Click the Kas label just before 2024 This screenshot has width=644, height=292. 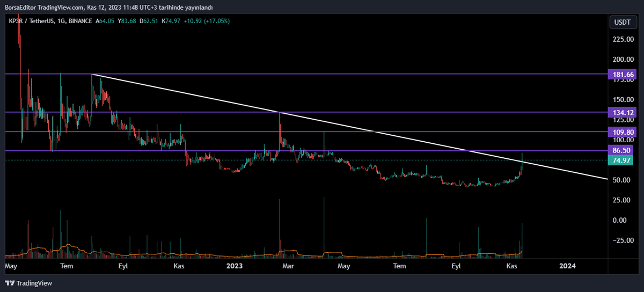coord(512,266)
